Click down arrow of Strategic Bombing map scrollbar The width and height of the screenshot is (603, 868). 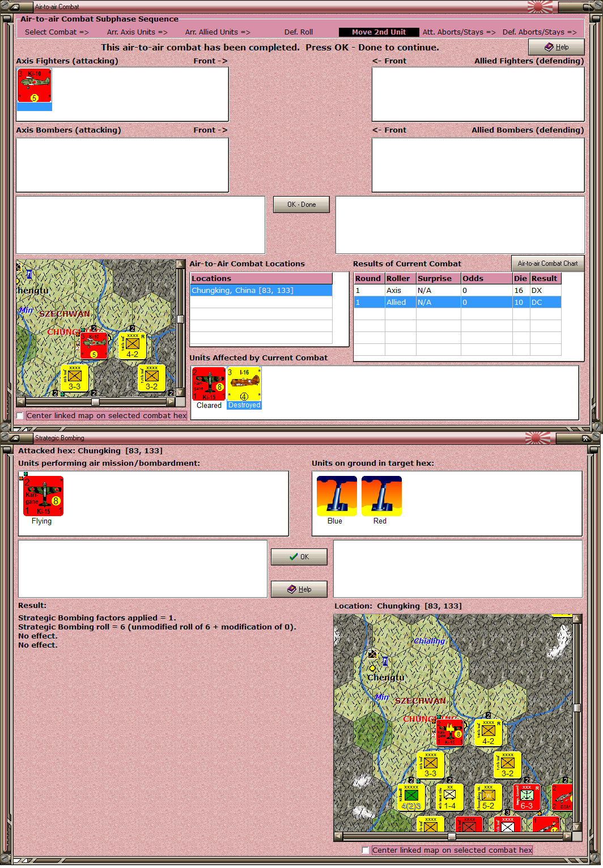(577, 827)
